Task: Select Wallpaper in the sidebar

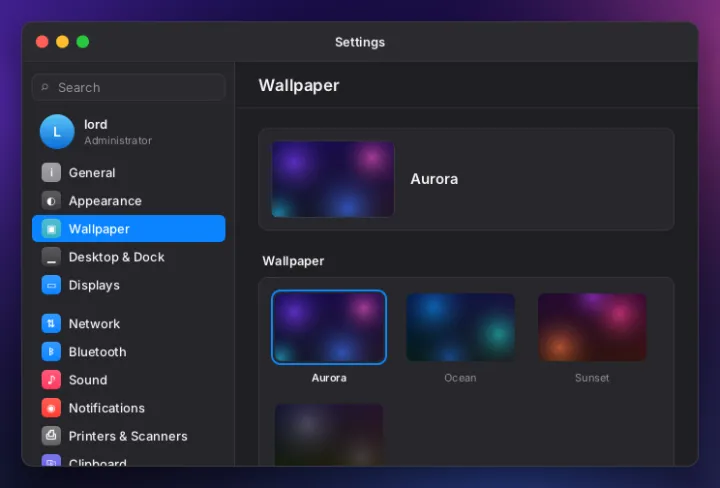Action: pos(129,229)
